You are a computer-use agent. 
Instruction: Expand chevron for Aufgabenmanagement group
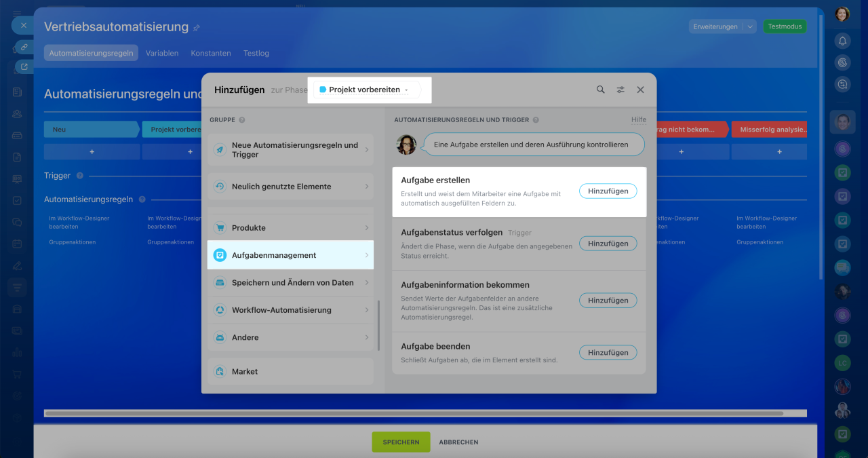(367, 255)
